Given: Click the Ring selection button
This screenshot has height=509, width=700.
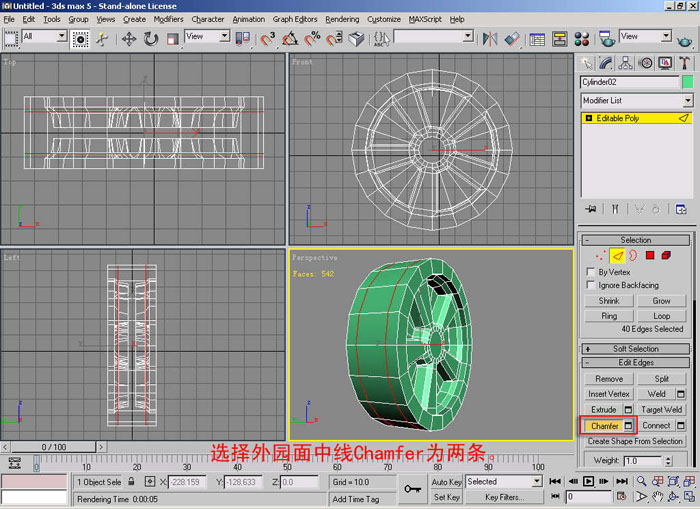Looking at the screenshot, I should point(609,316).
